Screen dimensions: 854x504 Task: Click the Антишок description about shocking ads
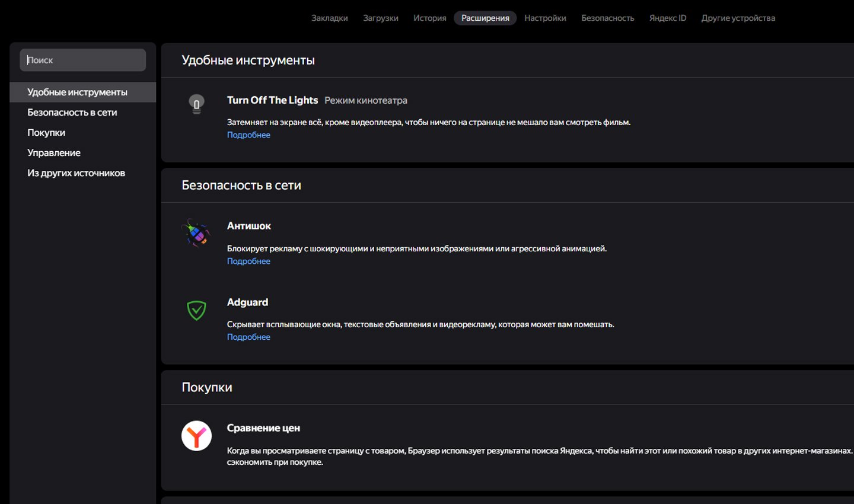pos(417,248)
